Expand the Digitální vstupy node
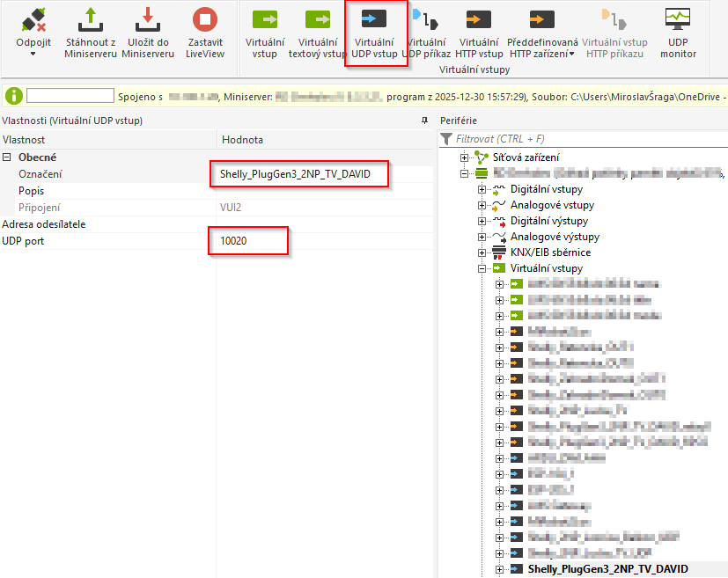This screenshot has height=578, width=728. tap(482, 189)
